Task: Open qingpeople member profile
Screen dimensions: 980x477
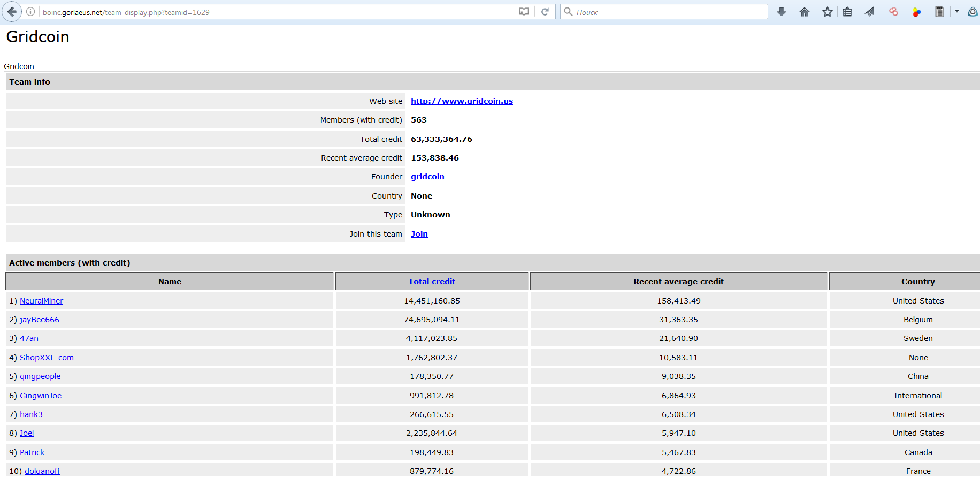Action: [40, 376]
